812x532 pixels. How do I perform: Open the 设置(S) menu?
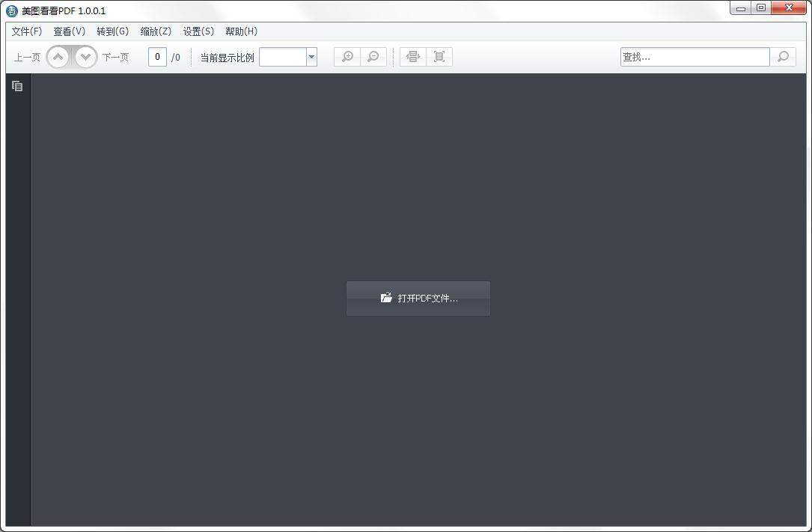pyautogui.click(x=197, y=31)
